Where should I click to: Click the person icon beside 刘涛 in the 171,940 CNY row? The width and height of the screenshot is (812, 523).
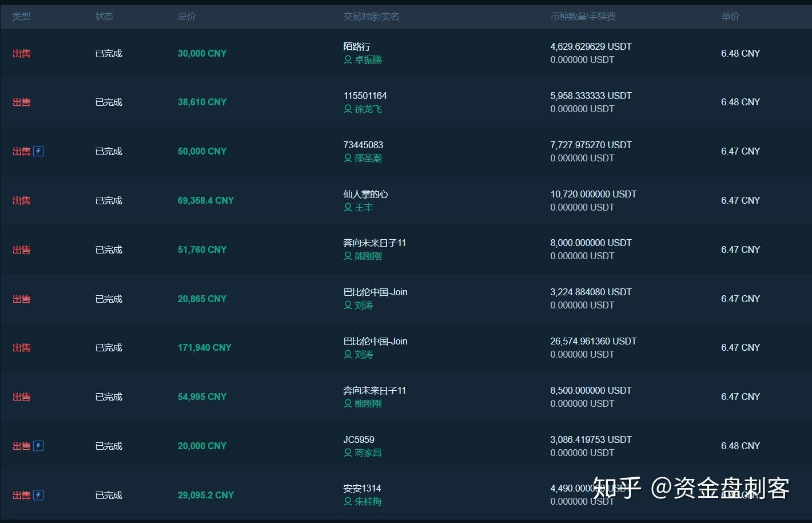(348, 354)
